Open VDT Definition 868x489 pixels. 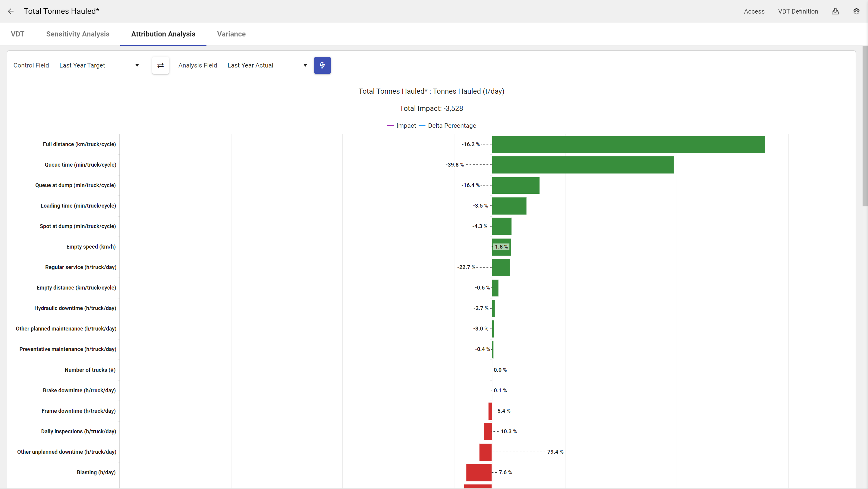(x=797, y=11)
